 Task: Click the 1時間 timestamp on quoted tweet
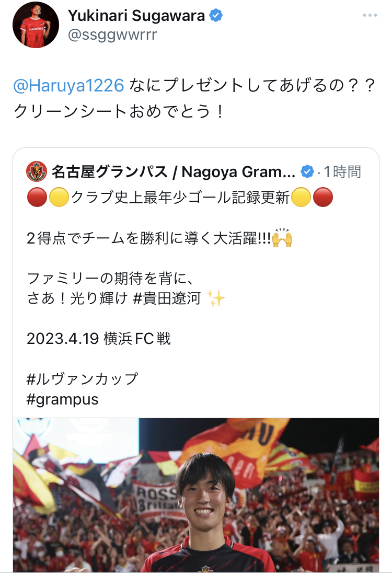tap(342, 172)
